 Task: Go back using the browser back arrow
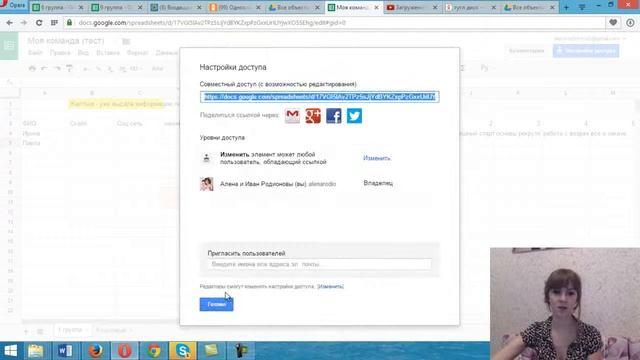[x=9, y=23]
